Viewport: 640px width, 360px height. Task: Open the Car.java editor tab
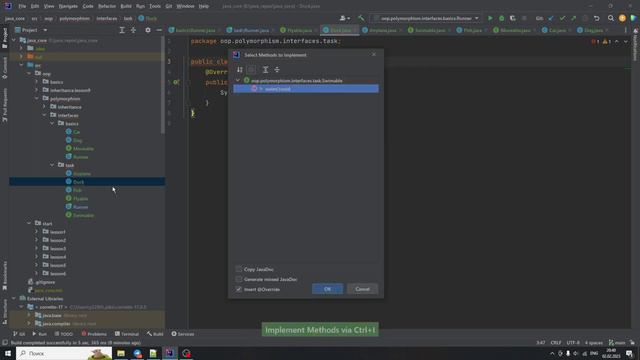[558, 30]
